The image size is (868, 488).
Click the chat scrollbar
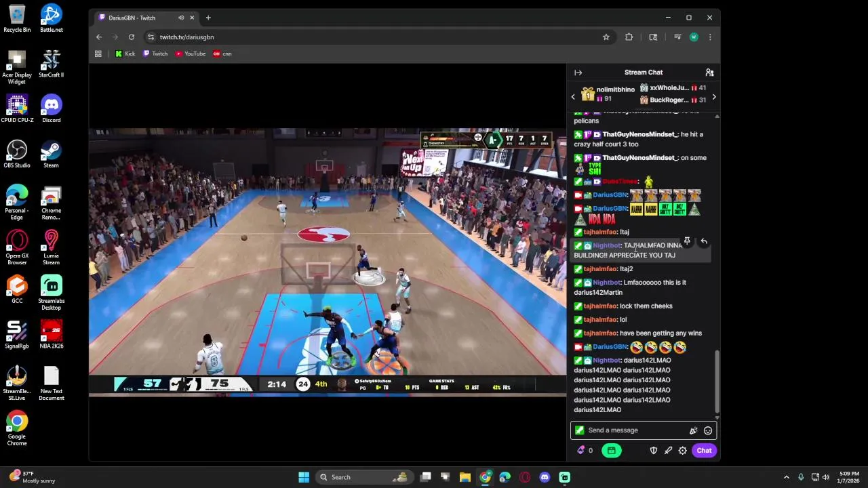(x=717, y=381)
